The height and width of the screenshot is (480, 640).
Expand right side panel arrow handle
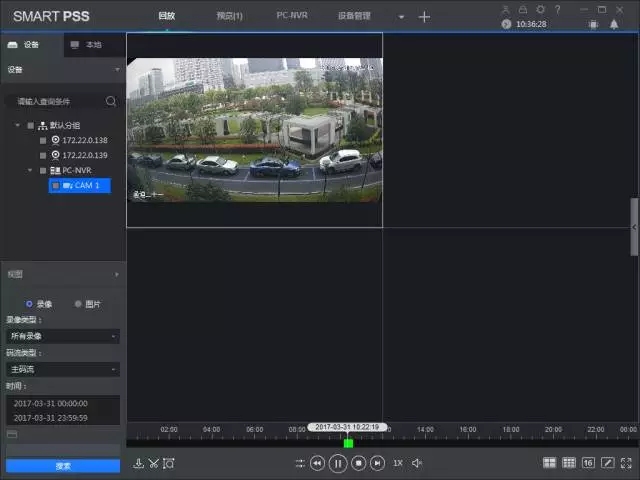[634, 227]
